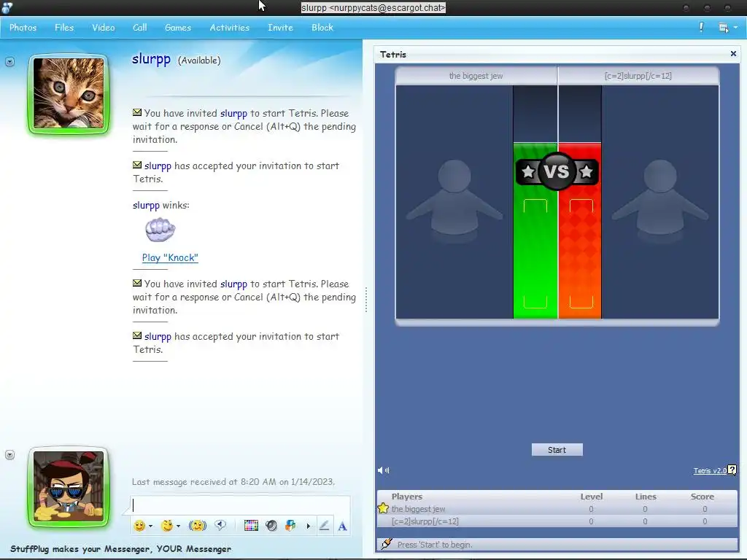Open the top-right menu dropdown arrow
The image size is (747, 560).
[x=735, y=28]
